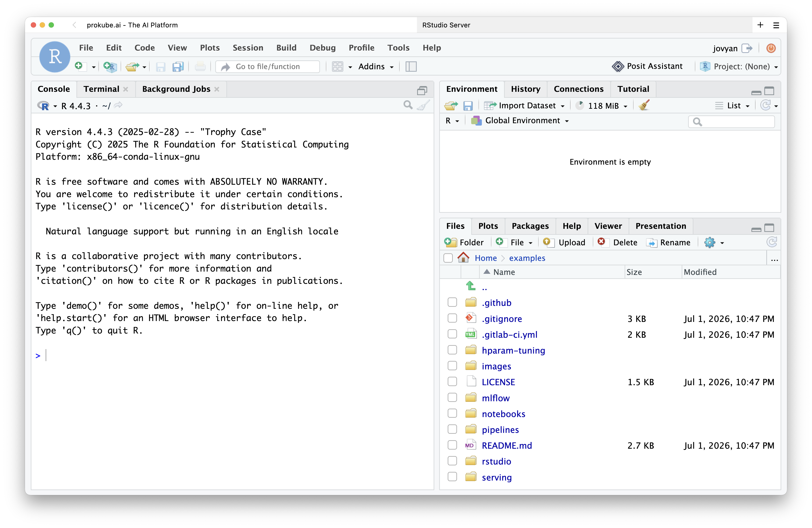Select all files via the breadcrumb checkbox
812x528 pixels.
point(448,258)
